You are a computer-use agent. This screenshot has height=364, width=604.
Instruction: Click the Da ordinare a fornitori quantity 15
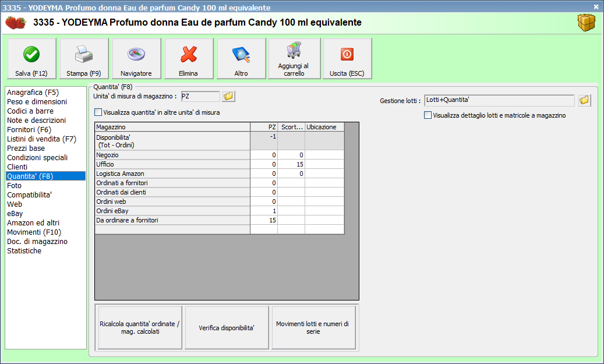264,220
